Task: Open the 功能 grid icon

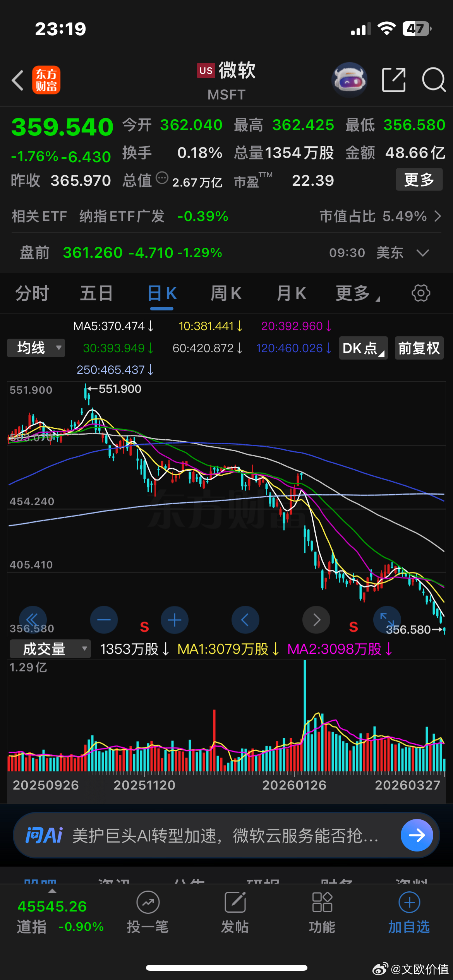Action: pos(322,903)
